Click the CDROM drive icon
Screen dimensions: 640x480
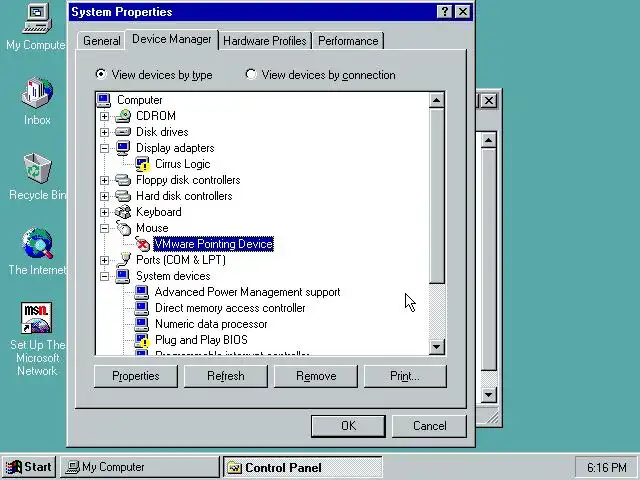[x=122, y=116]
